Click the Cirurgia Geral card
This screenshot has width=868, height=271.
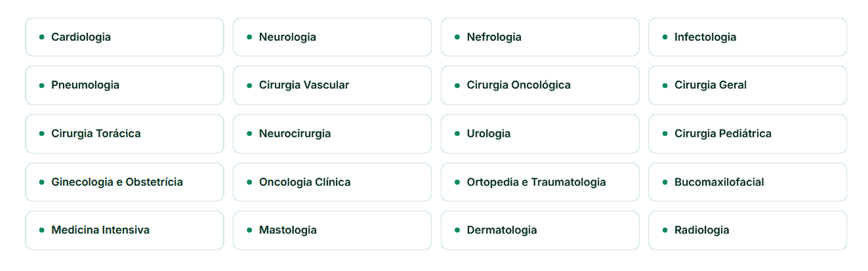click(747, 85)
